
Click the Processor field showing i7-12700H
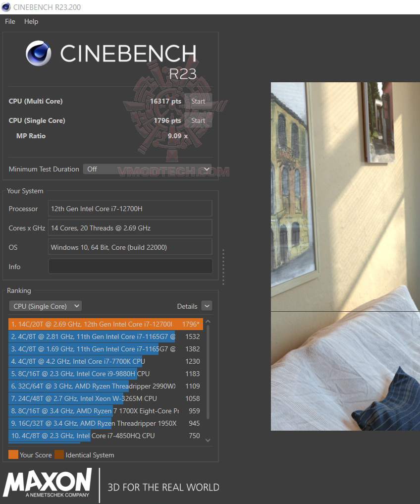pos(130,209)
